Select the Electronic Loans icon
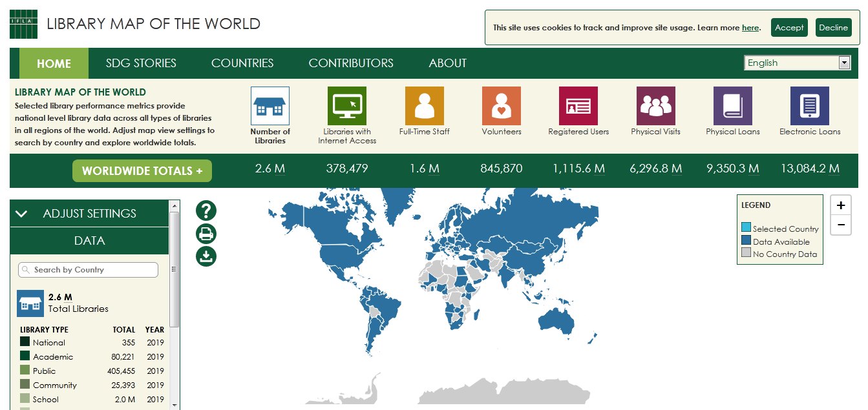This screenshot has width=868, height=410. 809,106
